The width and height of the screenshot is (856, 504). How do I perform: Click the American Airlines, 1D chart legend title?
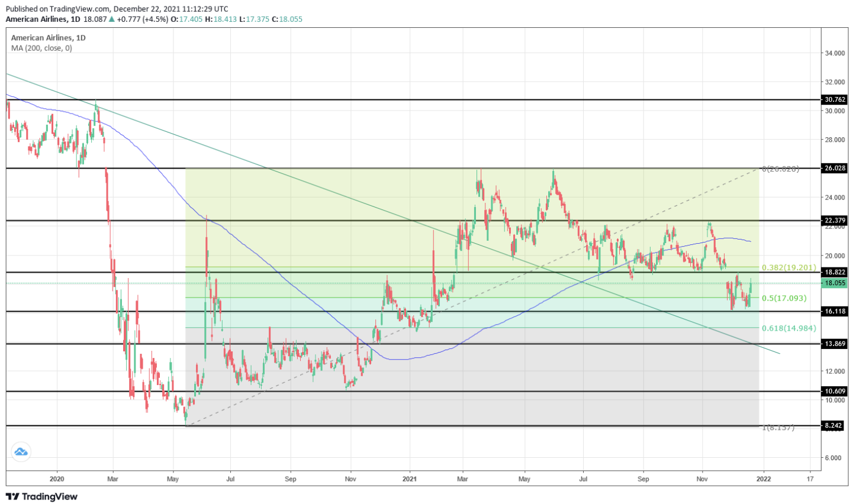49,37
